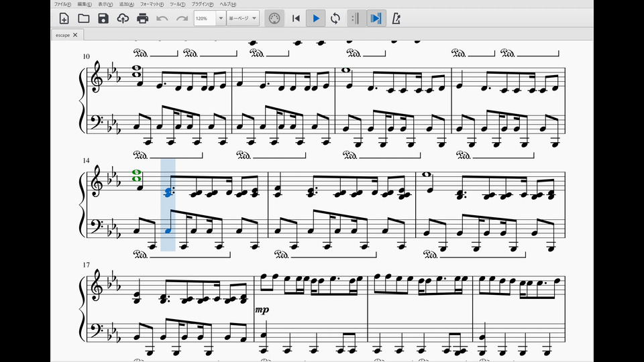This screenshot has height=362, width=644.
Task: Select the escape score tab
Action: [x=63, y=36]
